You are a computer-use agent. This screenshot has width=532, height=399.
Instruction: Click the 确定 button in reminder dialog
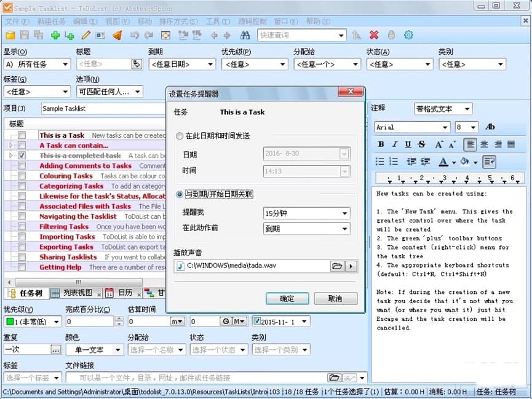coord(287,299)
